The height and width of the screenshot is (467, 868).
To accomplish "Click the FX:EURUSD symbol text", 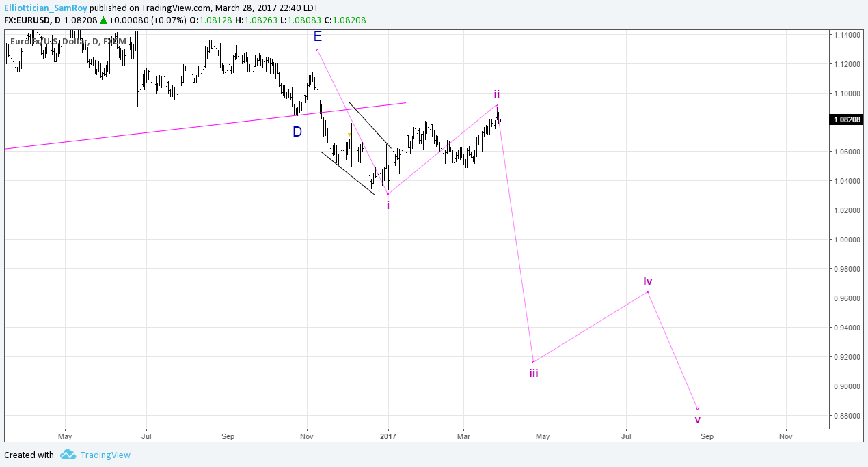I will [x=27, y=20].
